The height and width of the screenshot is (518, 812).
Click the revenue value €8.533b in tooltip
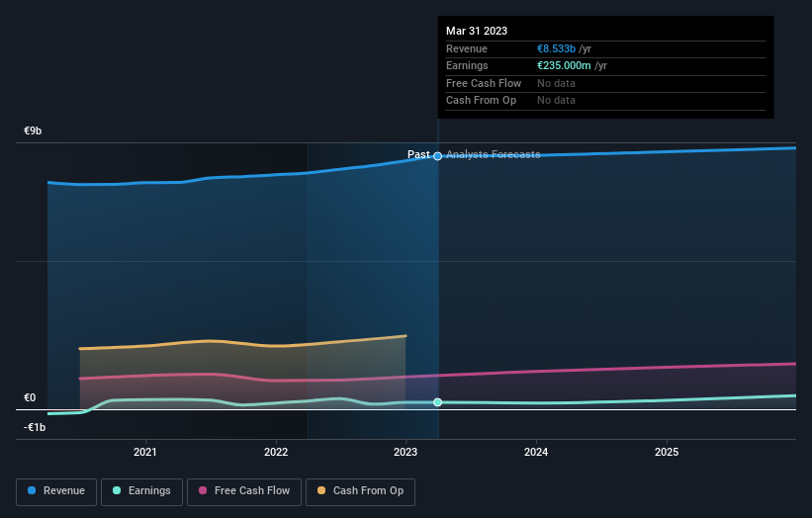[x=556, y=48]
